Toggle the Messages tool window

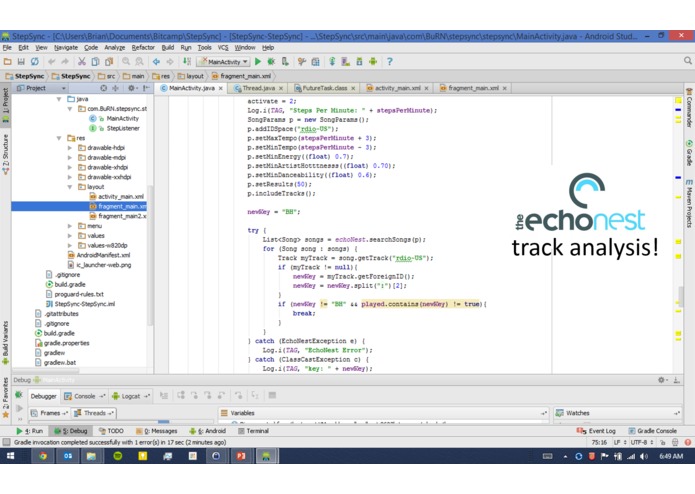pyautogui.click(x=156, y=431)
